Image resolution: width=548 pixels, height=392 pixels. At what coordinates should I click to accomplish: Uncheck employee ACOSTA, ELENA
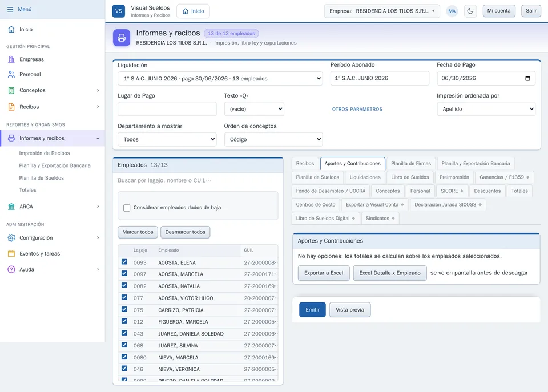(x=124, y=262)
